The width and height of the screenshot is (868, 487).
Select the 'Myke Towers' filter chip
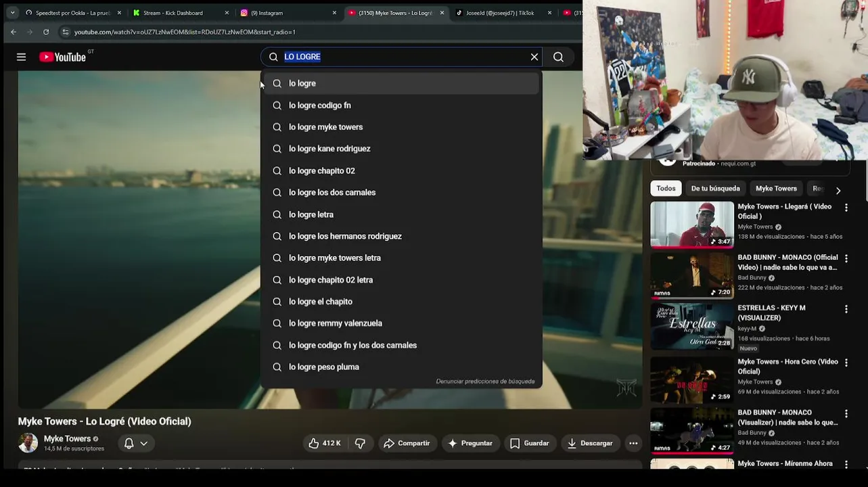pos(776,189)
